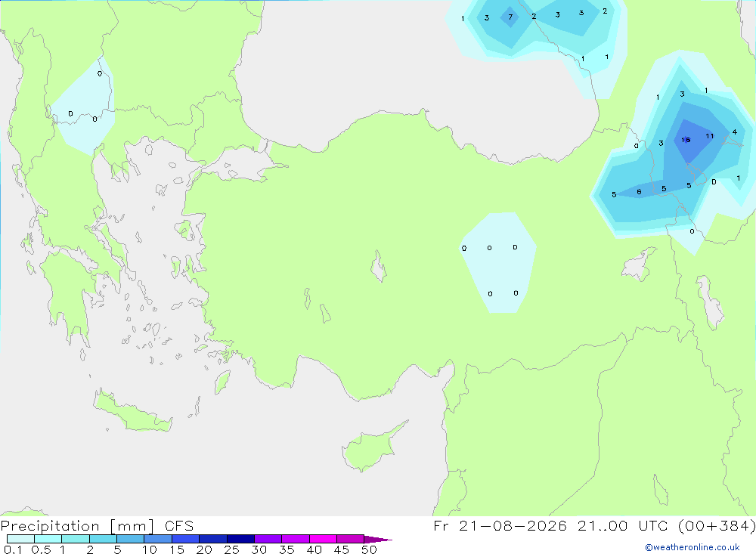Click the '0.5' legend scale label
756x554 pixels.
click(x=41, y=549)
